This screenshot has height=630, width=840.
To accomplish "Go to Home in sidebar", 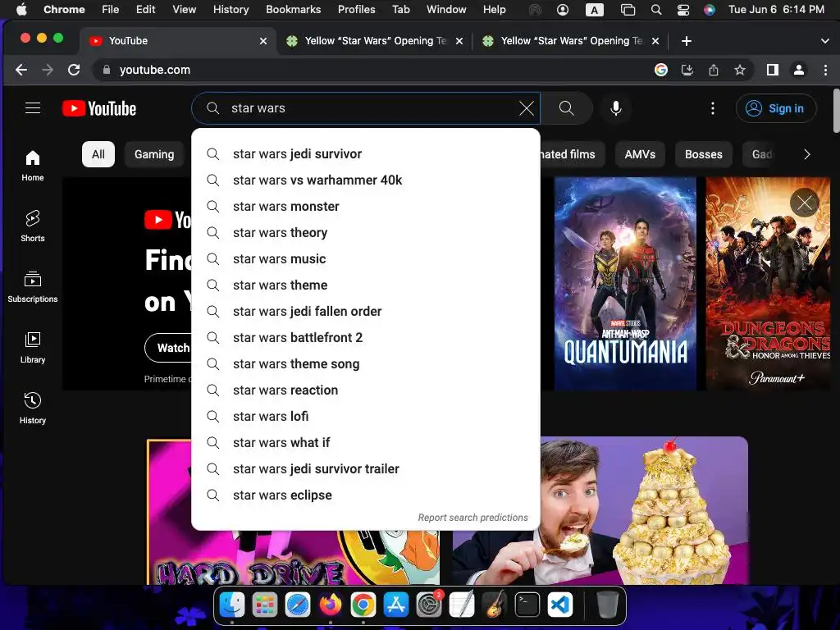I will tap(33, 166).
